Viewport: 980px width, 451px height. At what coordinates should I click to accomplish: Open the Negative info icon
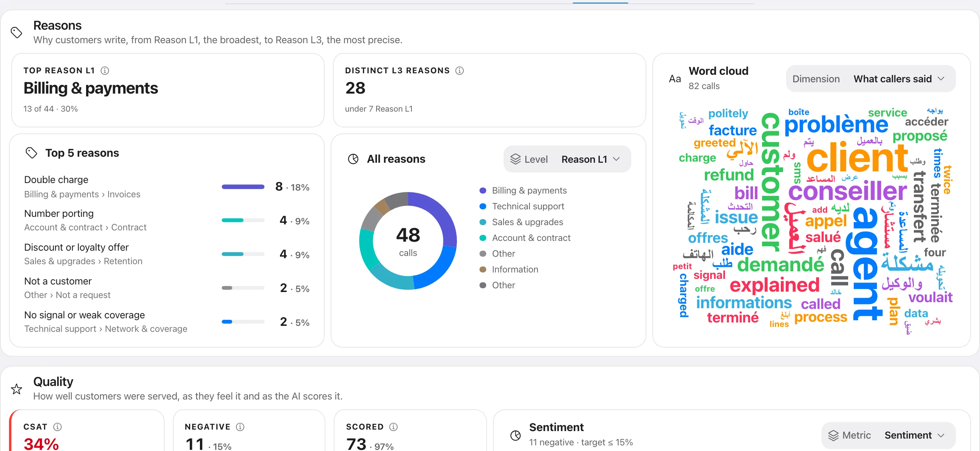click(x=240, y=427)
